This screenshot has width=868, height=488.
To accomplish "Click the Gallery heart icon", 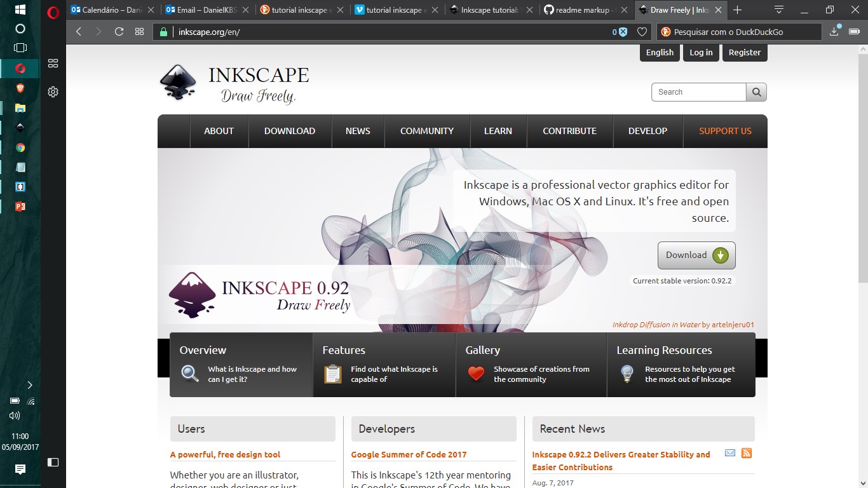I will coord(477,374).
